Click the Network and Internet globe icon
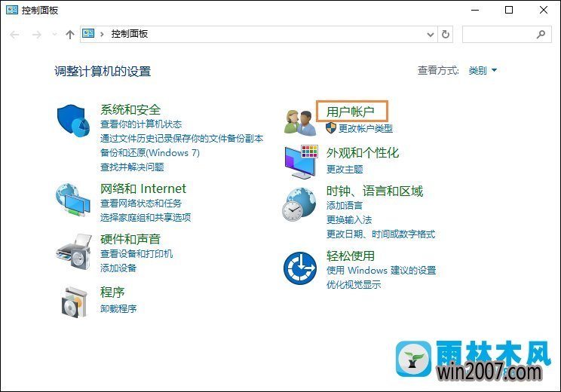 click(x=73, y=200)
